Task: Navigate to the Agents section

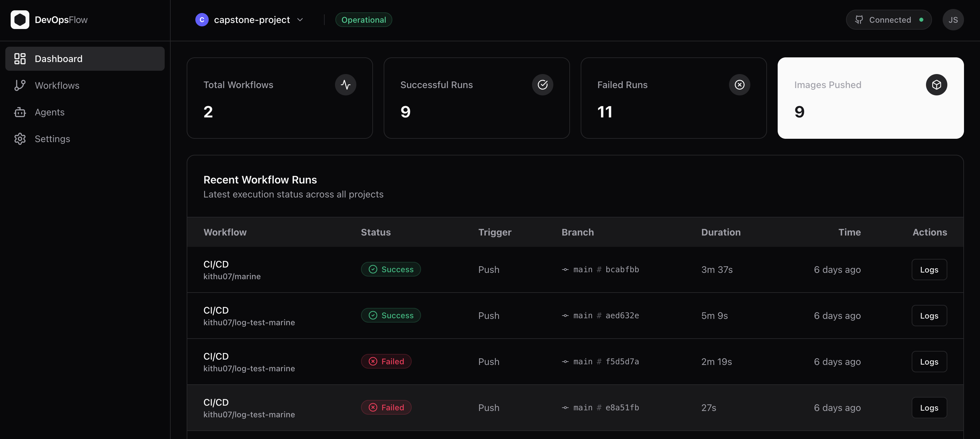Action: pos(50,112)
